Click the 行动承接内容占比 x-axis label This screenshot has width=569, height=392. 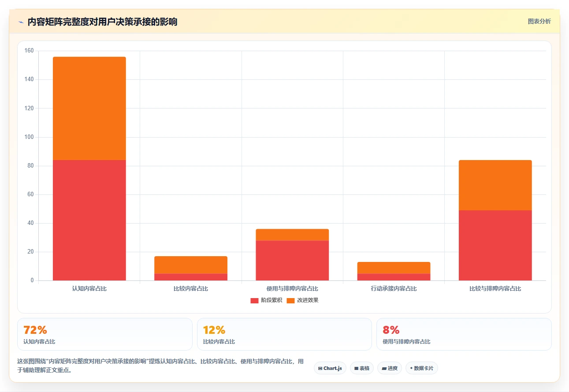(x=394, y=289)
